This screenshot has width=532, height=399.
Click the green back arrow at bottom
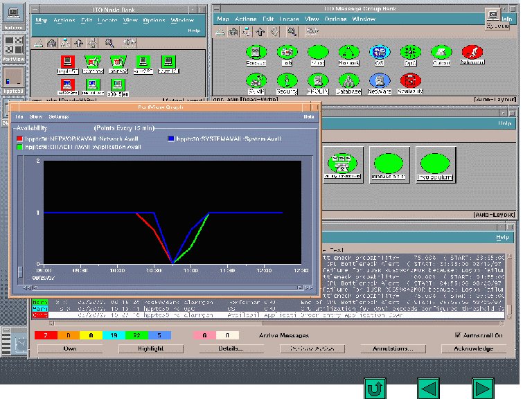pyautogui.click(x=428, y=389)
